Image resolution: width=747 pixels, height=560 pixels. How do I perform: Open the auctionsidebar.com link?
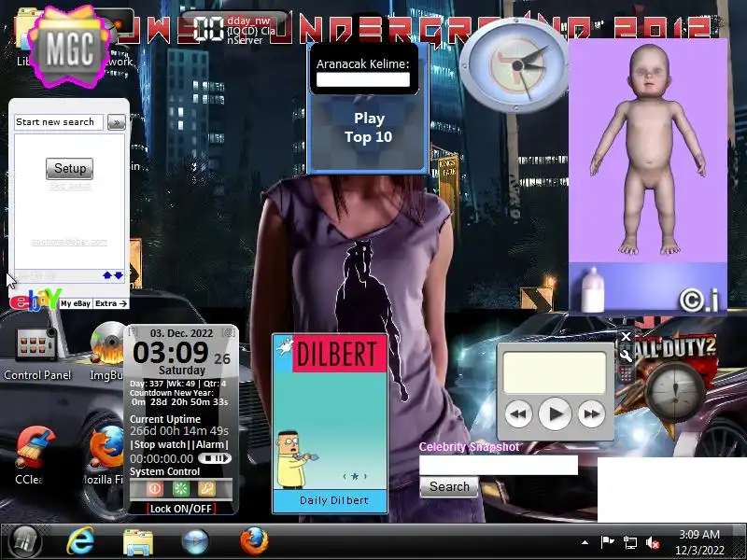(x=69, y=242)
